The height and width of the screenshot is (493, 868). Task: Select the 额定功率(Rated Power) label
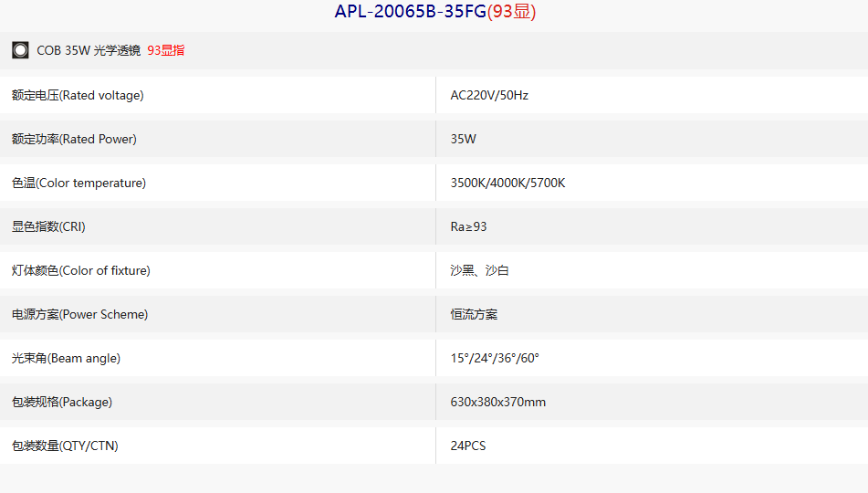(74, 139)
